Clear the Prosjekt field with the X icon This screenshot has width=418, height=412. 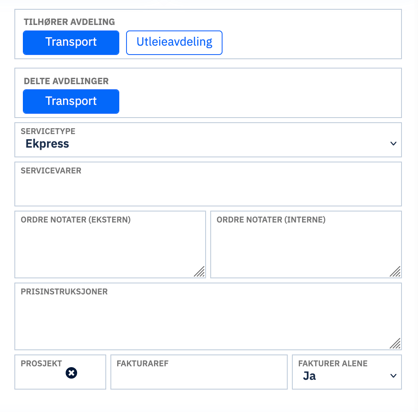pos(71,373)
